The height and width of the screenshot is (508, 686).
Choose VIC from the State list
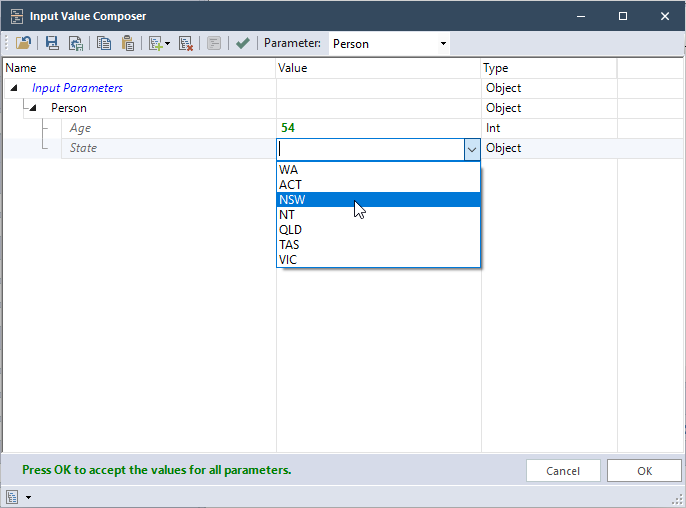point(378,259)
